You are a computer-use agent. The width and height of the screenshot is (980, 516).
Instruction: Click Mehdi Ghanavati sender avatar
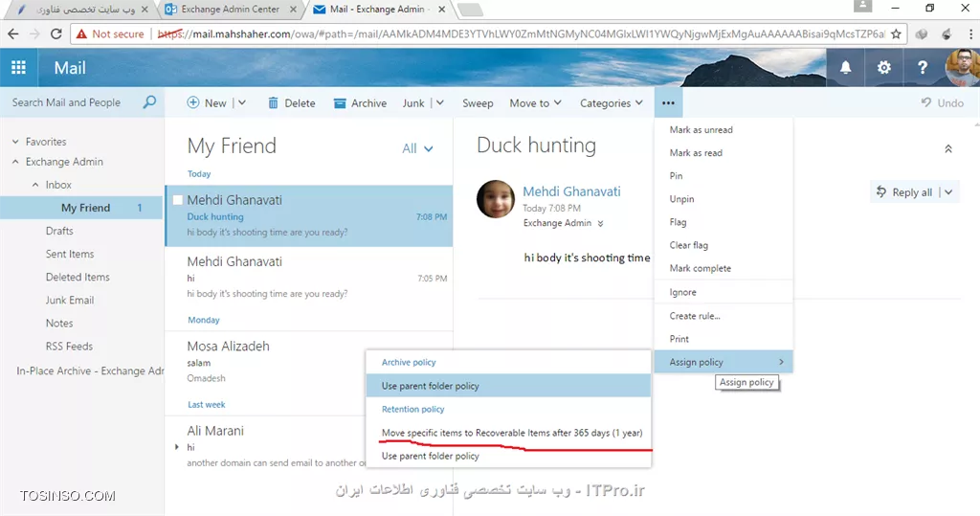496,199
